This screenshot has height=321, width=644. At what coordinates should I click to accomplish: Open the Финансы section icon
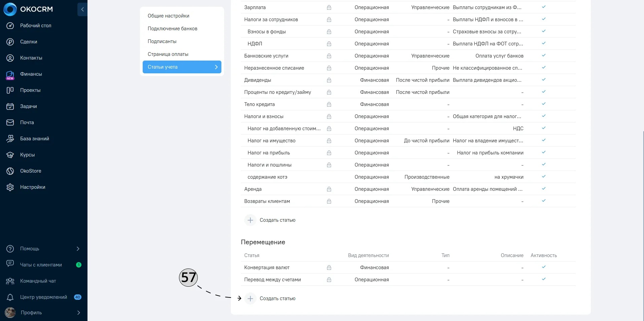pyautogui.click(x=10, y=74)
